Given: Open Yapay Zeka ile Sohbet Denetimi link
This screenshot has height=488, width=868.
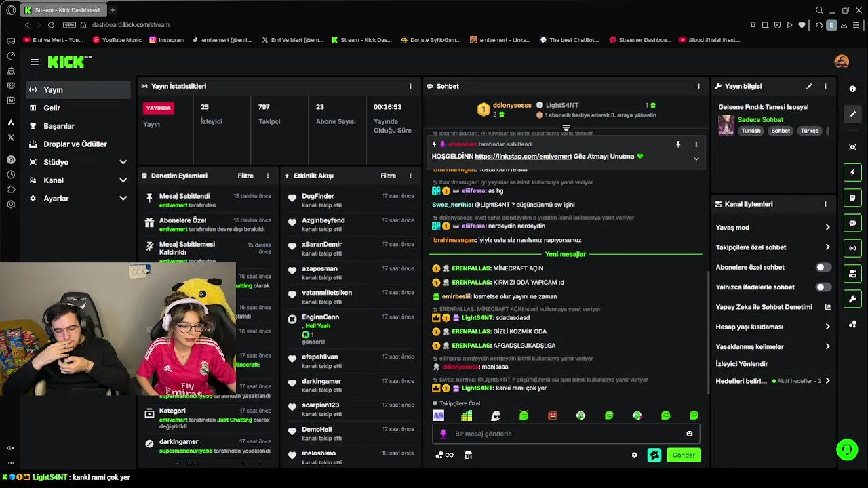Looking at the screenshot, I should point(773,307).
